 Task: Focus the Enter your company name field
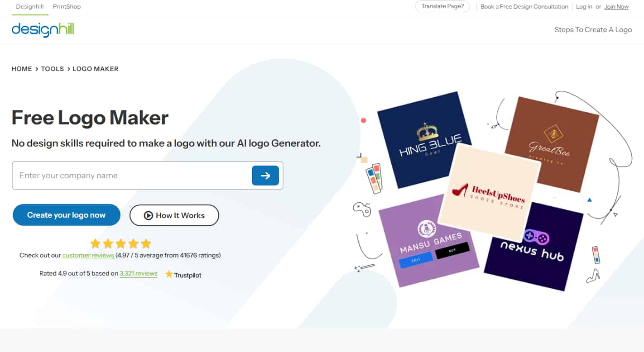pyautogui.click(x=132, y=176)
